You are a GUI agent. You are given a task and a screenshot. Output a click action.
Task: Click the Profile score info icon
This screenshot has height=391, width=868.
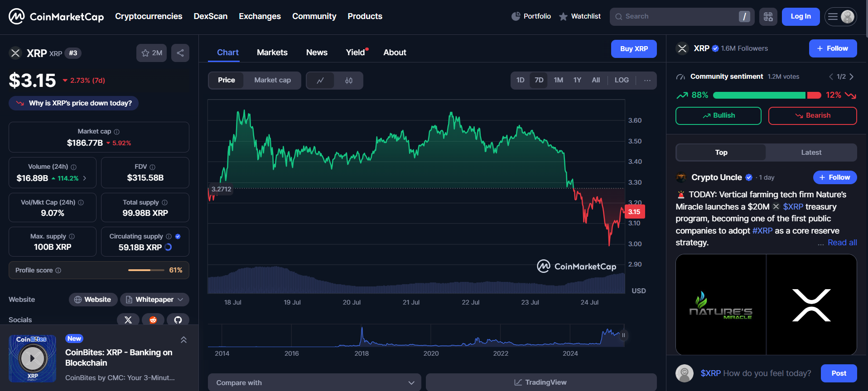[x=58, y=270]
